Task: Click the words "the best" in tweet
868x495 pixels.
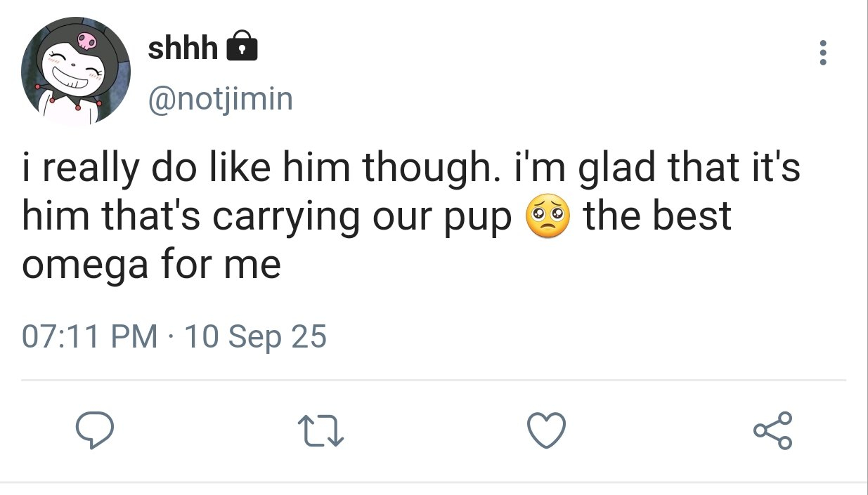Action: pyautogui.click(x=658, y=218)
